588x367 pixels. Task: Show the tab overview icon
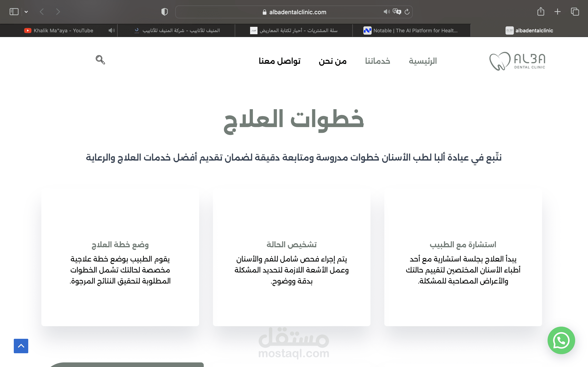575,12
